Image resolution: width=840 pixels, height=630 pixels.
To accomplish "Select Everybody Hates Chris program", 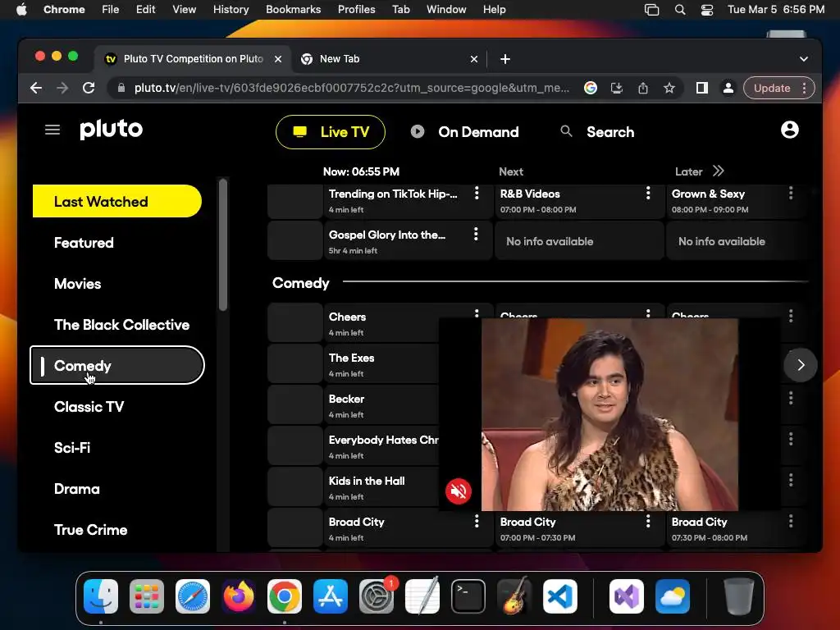I will 381,447.
